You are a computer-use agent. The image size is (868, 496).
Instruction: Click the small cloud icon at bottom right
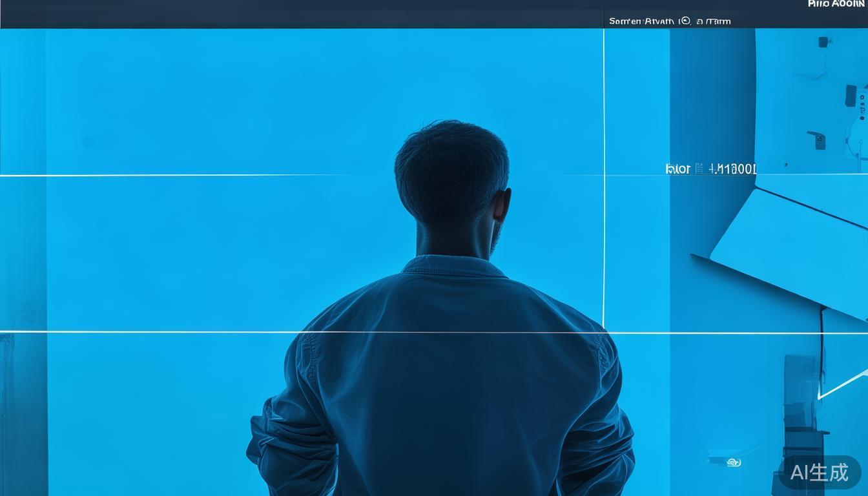733,462
